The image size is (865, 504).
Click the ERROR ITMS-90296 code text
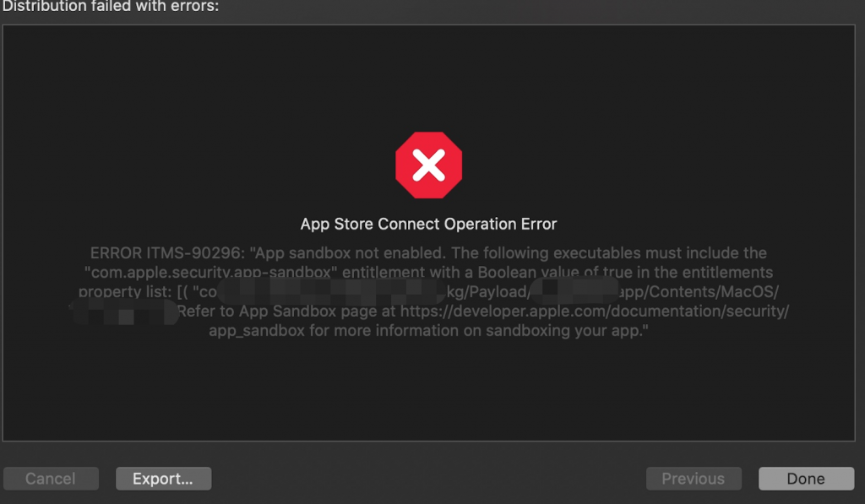coord(167,253)
